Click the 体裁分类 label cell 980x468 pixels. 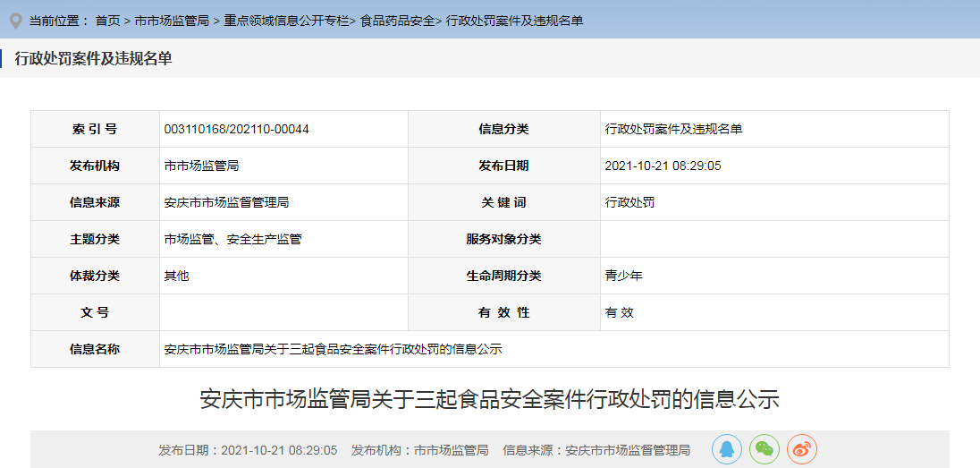[95, 276]
